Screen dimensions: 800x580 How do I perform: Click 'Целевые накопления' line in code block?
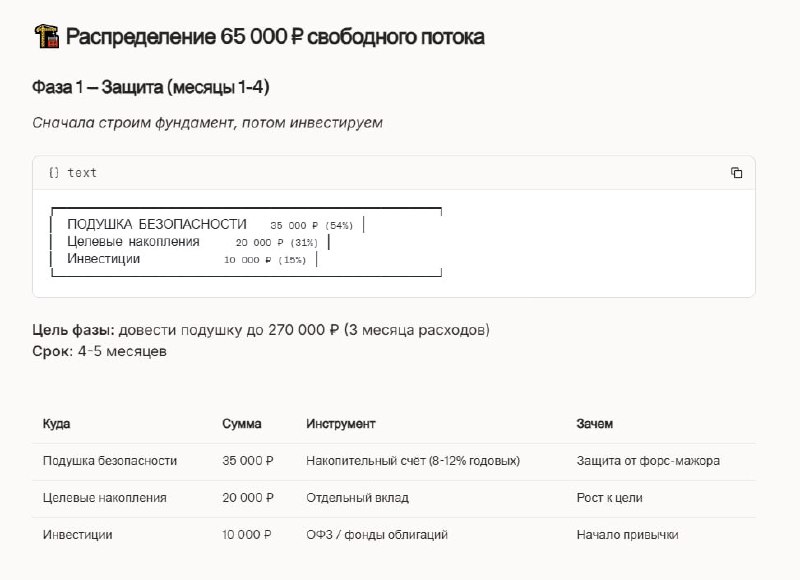point(133,241)
